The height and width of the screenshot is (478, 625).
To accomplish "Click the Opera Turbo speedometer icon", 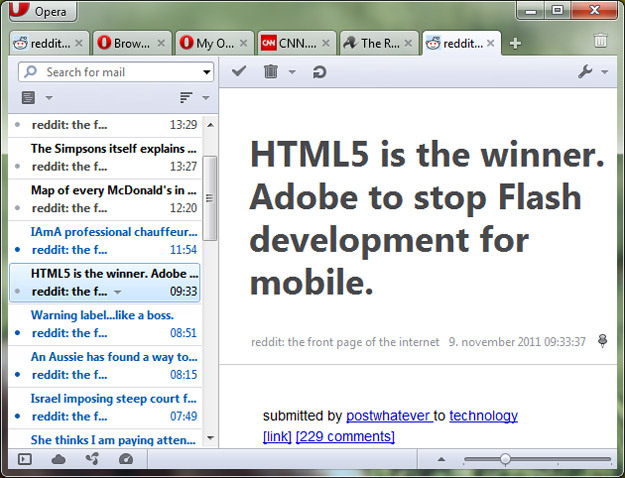I will [125, 459].
